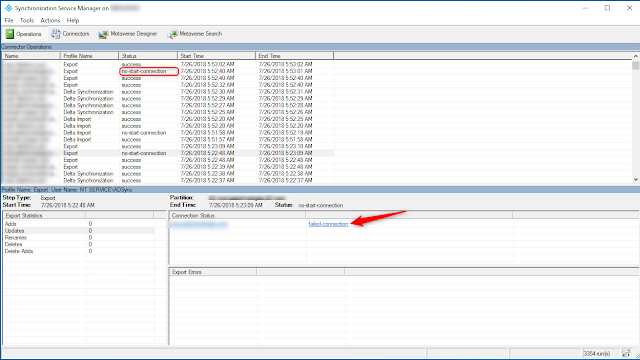
Task: Click the Adds statistic row
Action: (78, 224)
